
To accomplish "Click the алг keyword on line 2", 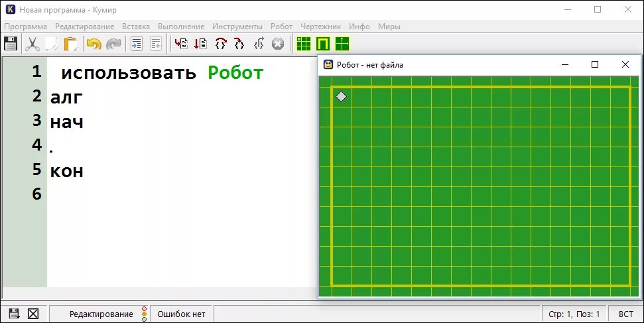I will coord(66,97).
